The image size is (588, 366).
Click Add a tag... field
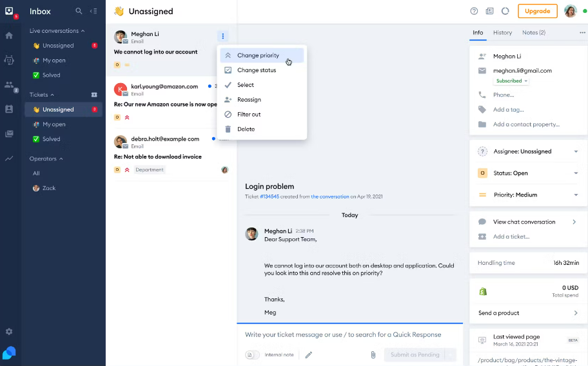(508, 110)
